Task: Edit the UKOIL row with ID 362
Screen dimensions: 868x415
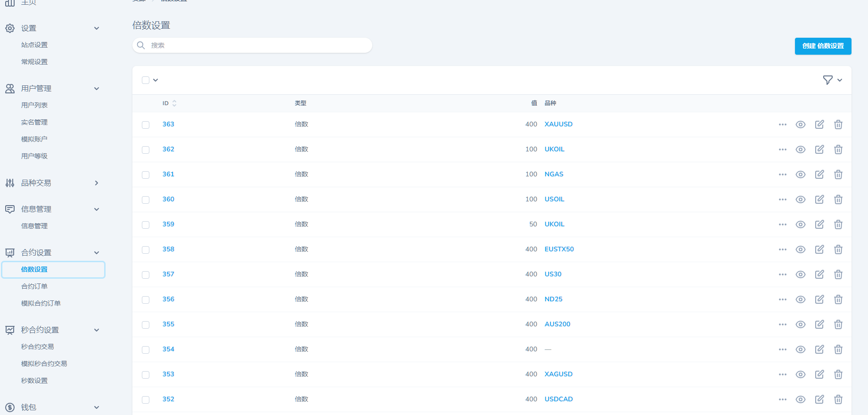Action: [819, 149]
